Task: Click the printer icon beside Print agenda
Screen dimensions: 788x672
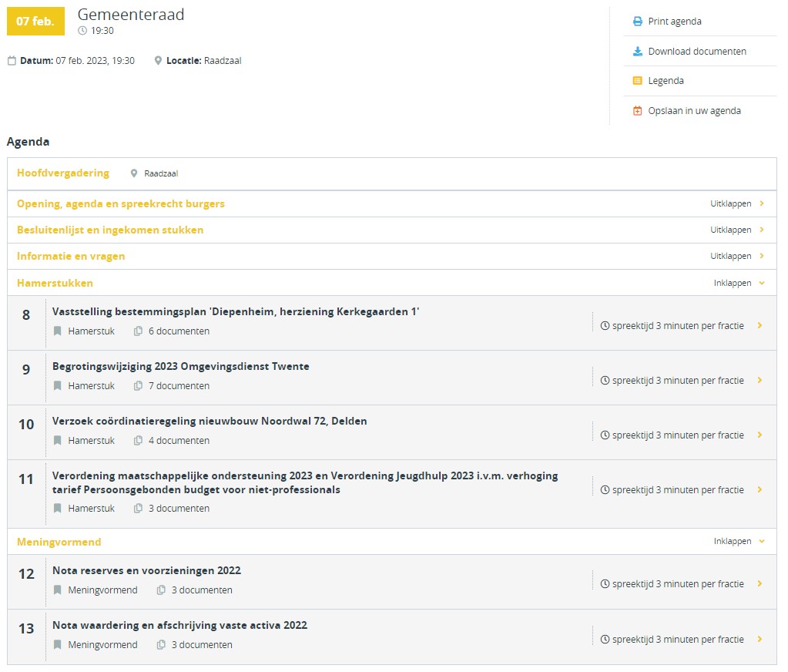Action: 637,21
